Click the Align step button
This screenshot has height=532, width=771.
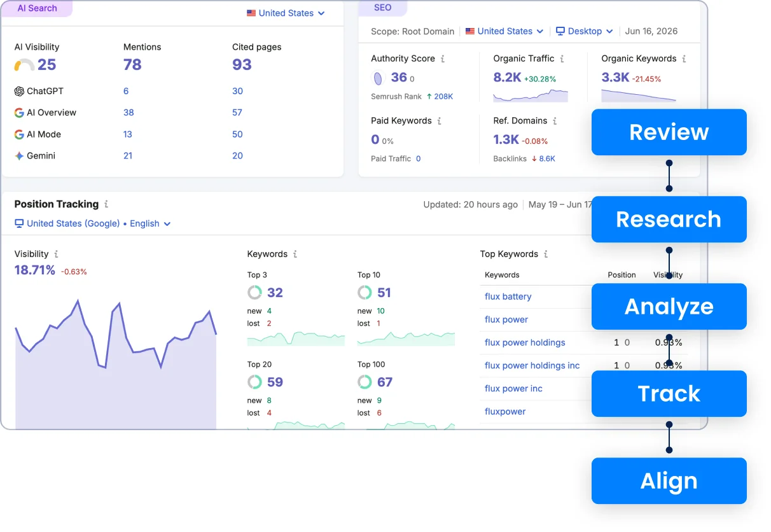669,481
